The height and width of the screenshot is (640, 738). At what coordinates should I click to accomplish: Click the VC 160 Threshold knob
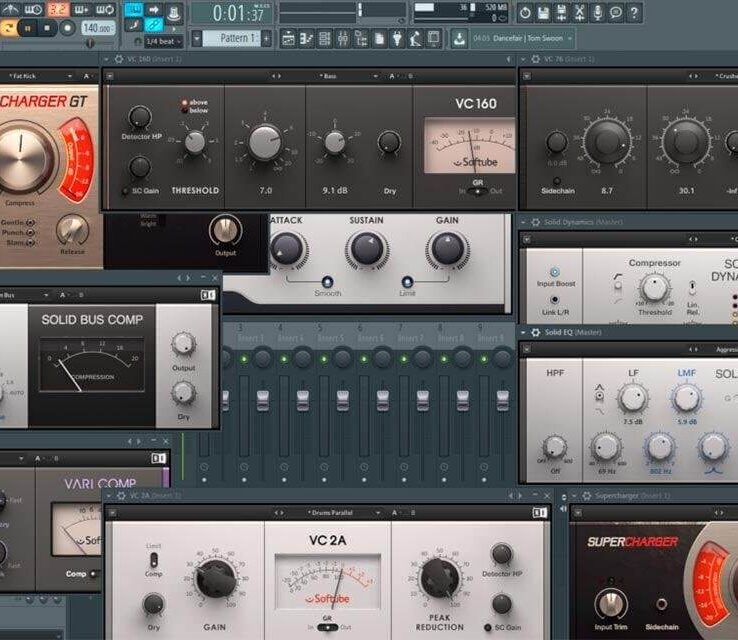click(x=194, y=142)
